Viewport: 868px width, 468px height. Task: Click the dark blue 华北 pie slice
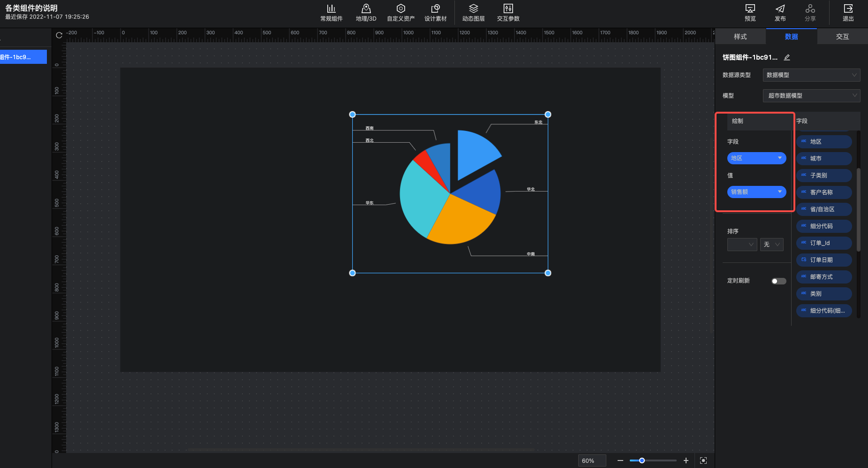[481, 193]
